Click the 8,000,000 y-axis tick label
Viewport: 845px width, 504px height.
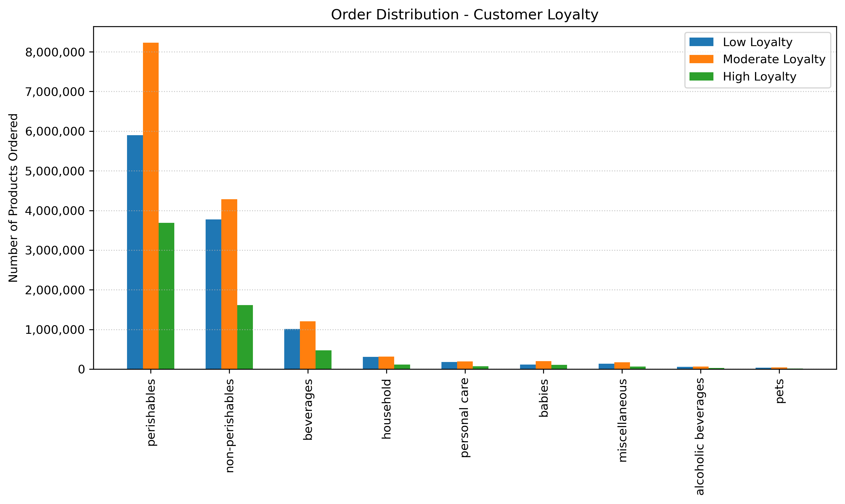pos(55,52)
